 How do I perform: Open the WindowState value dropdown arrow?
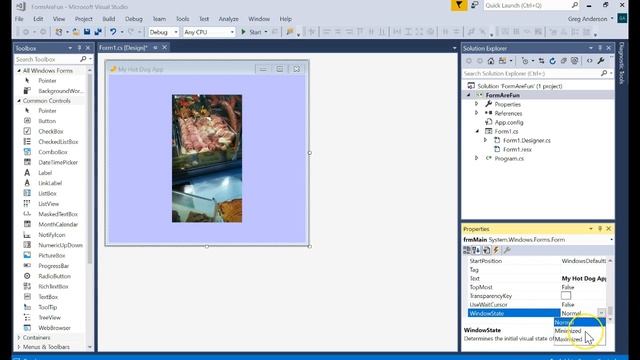point(601,313)
